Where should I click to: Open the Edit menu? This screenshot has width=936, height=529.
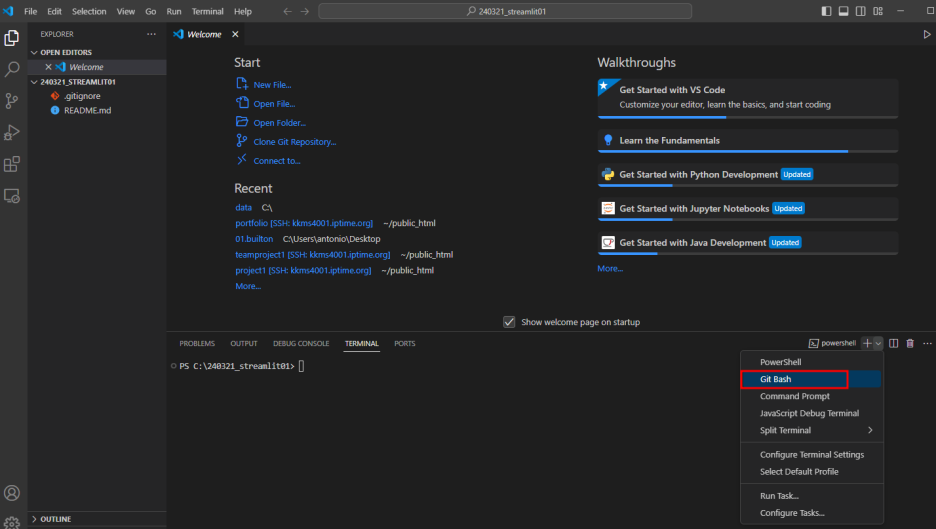pos(54,11)
